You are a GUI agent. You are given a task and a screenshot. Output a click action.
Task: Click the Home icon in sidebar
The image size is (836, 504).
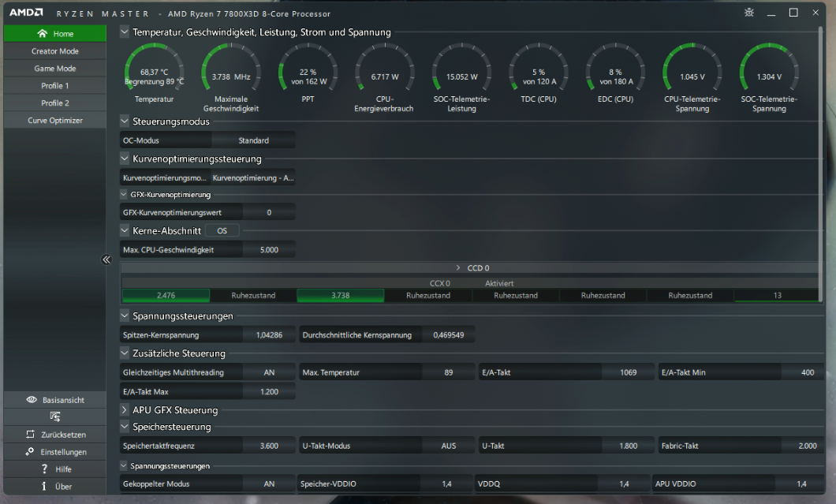pos(42,34)
